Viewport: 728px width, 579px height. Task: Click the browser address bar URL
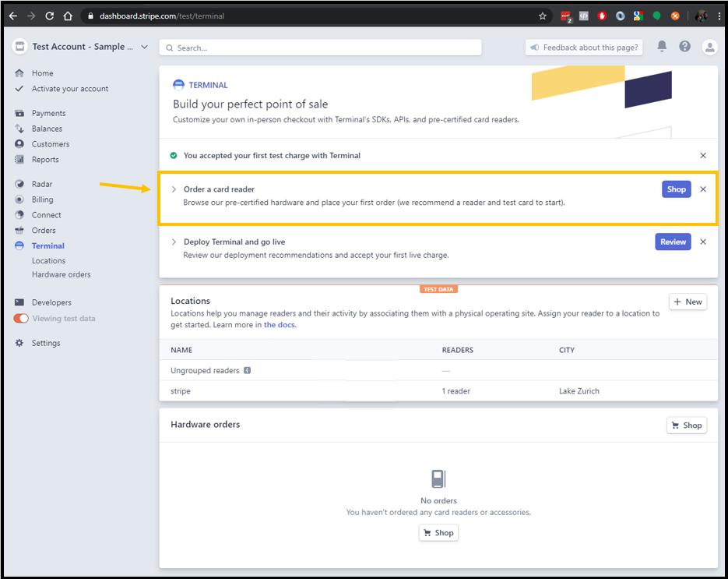(x=162, y=16)
